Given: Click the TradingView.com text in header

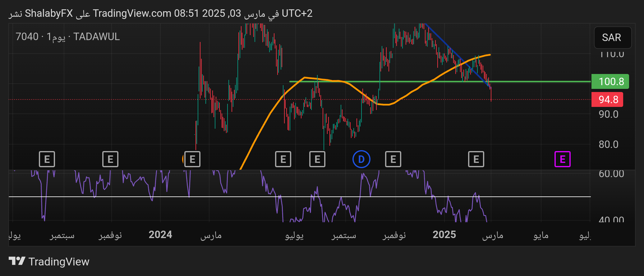Looking at the screenshot, I should click(x=132, y=13).
